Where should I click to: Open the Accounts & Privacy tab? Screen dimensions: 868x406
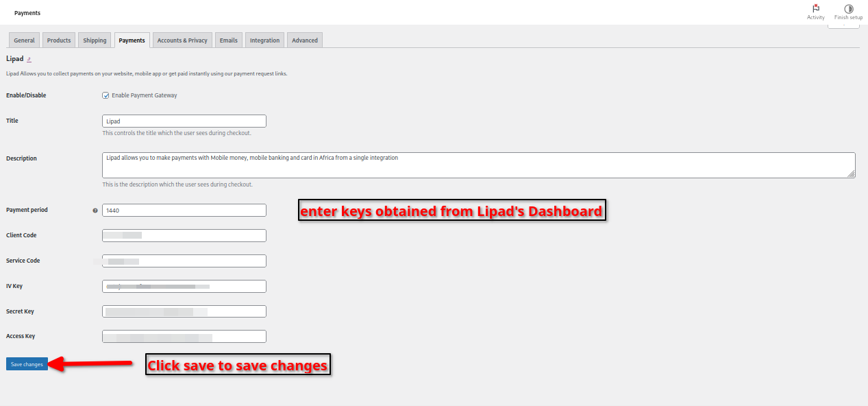pos(182,40)
